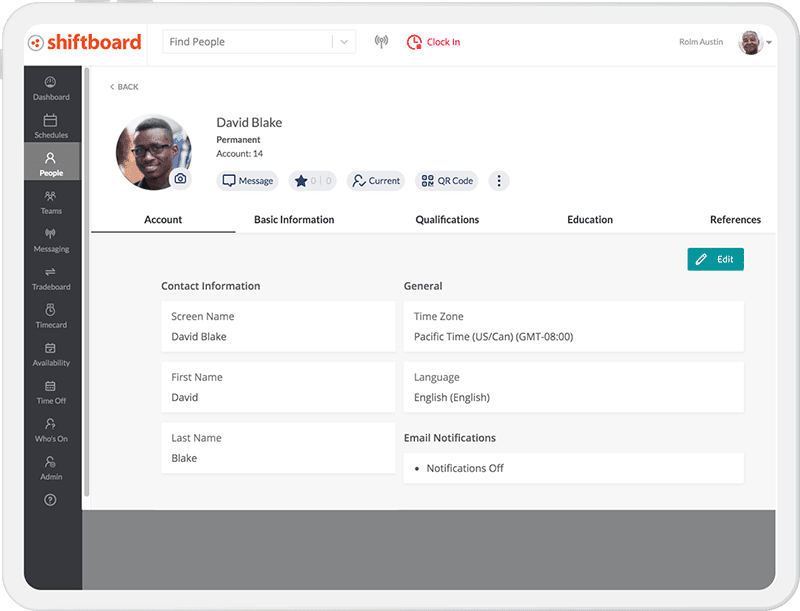Send a Message to David Blake
Screen dimensions: 800x611
[x=247, y=181]
